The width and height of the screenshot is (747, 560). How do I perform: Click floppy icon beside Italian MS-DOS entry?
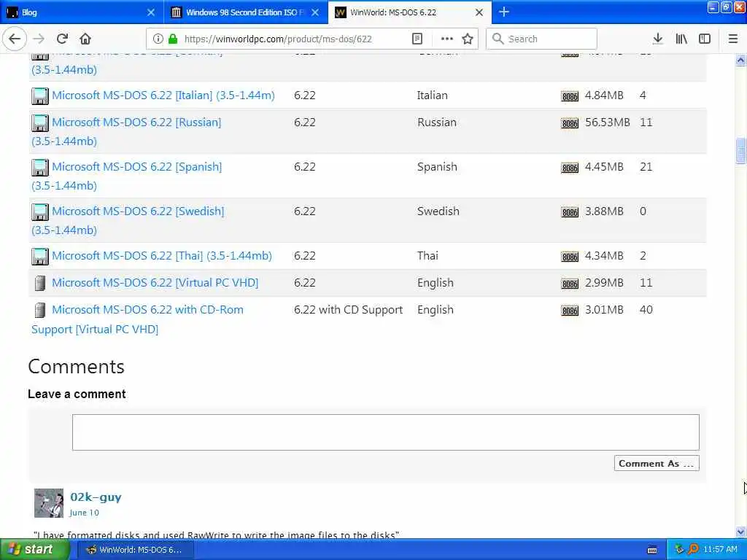click(x=40, y=96)
